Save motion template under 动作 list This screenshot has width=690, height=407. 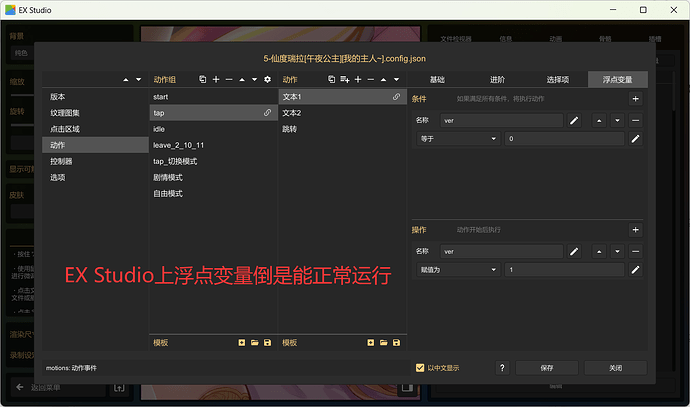click(x=396, y=342)
